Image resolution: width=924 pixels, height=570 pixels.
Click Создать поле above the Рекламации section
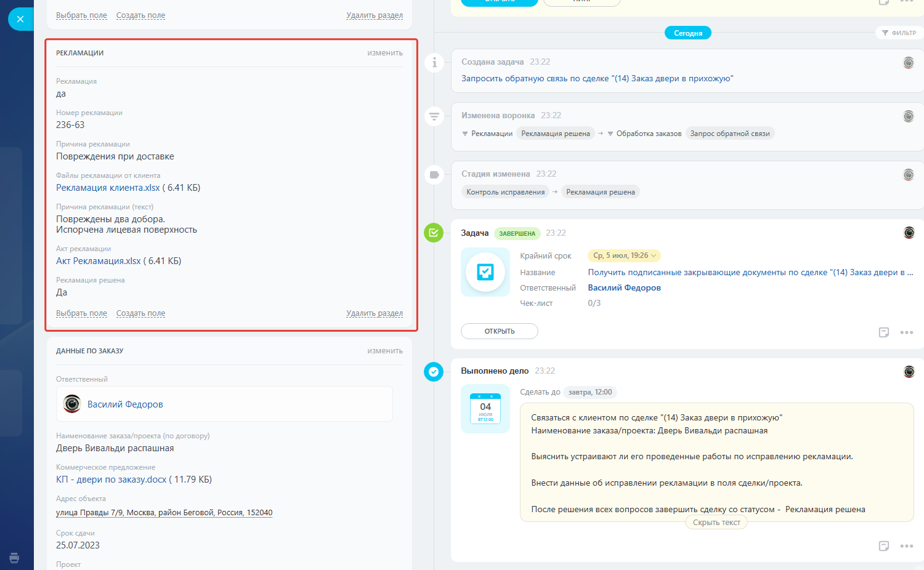[140, 15]
